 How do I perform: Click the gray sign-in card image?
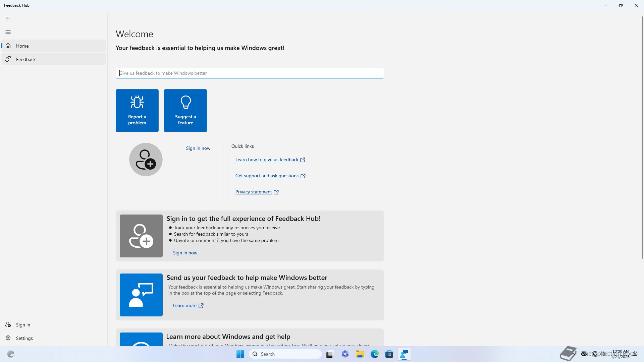click(x=141, y=236)
